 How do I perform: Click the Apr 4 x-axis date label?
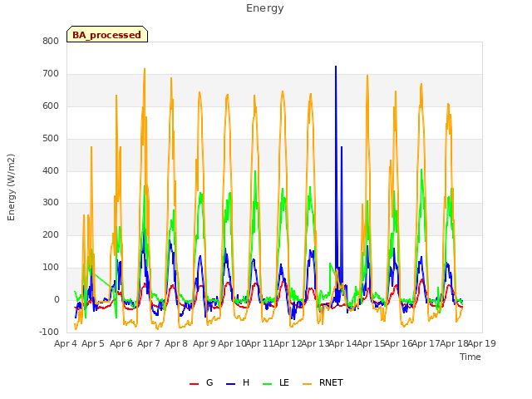point(66,343)
